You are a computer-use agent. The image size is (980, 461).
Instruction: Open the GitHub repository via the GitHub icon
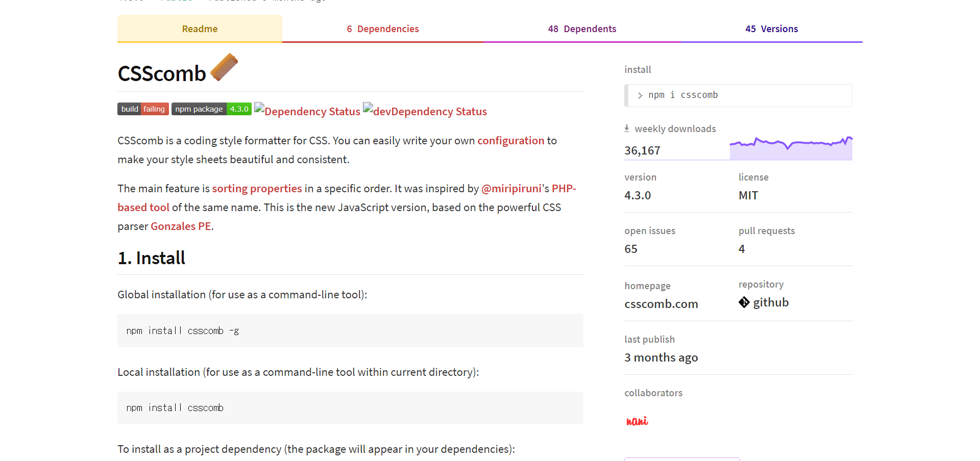tap(744, 302)
